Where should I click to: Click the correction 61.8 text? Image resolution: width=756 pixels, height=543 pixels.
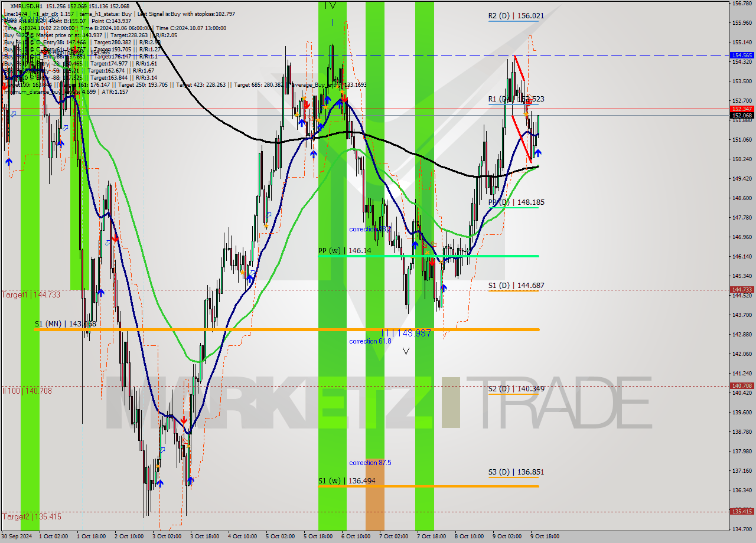[370, 341]
